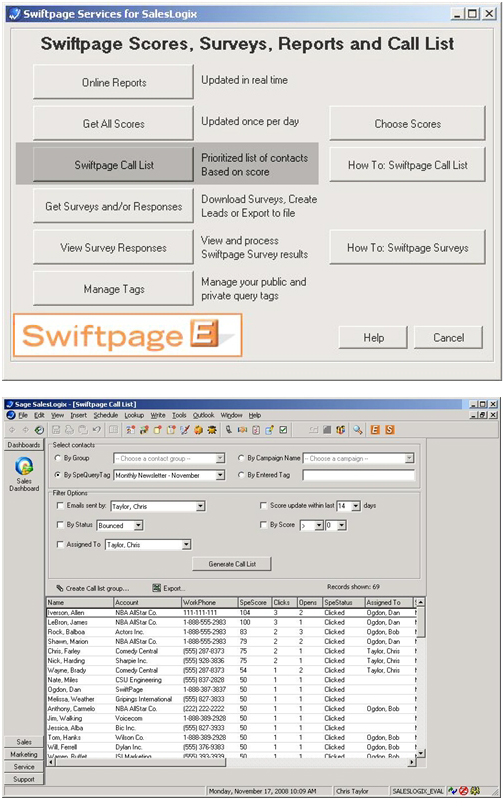Click the Create Call list group icon

pos(60,588)
